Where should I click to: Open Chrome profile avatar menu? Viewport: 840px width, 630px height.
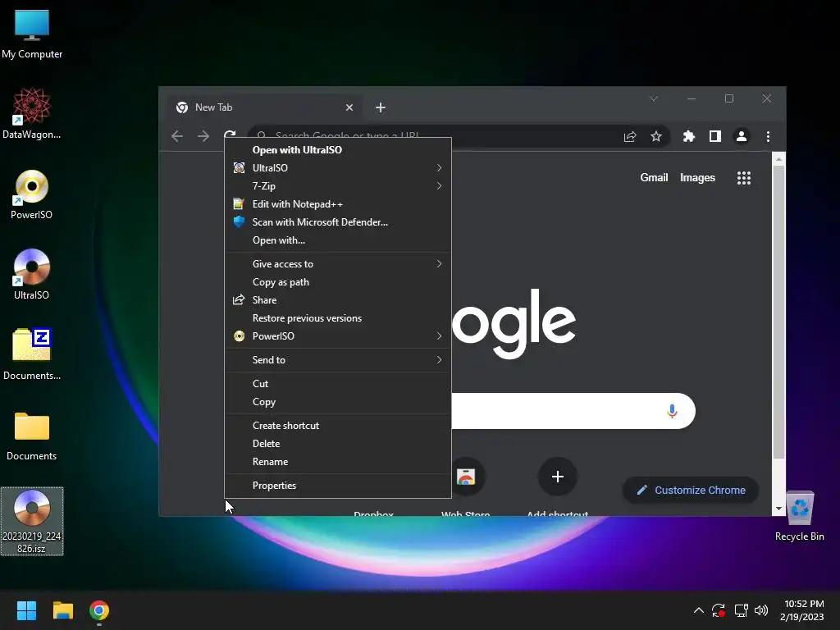(742, 137)
